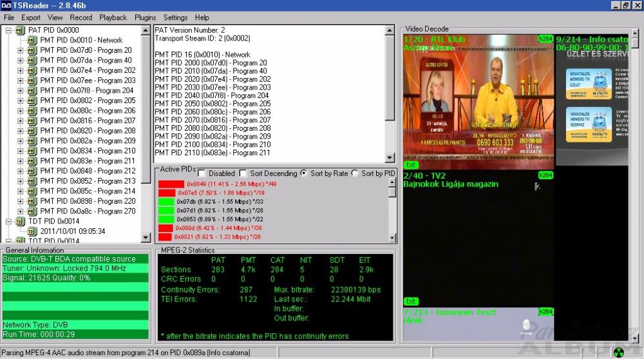Click the h264 badge on RTL Klub video
Viewport: 644px width, 359px height.
point(545,39)
